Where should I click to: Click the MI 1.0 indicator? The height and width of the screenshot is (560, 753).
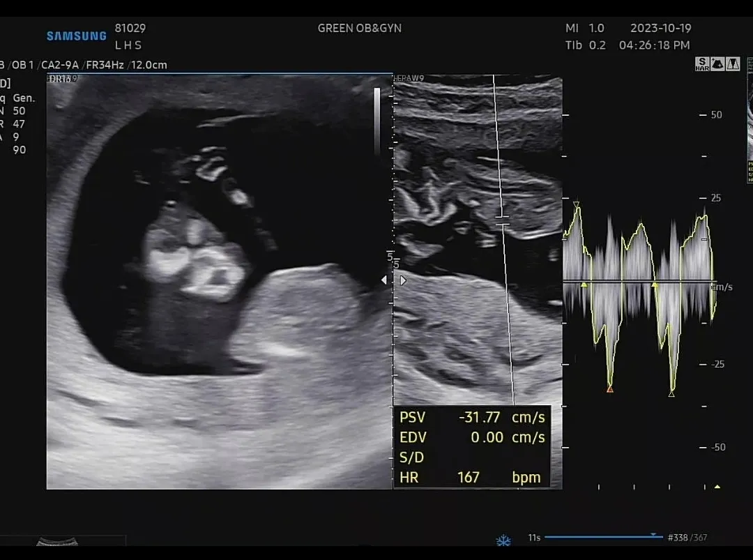[x=584, y=29]
